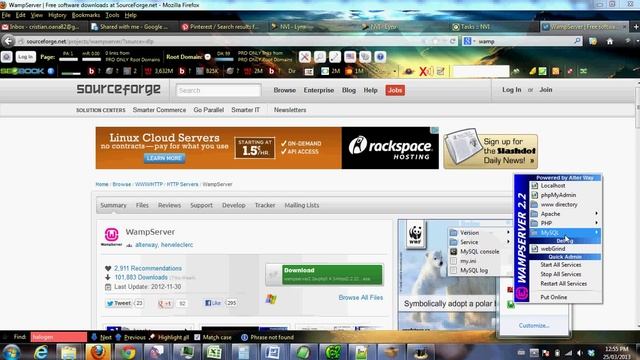Switch to the Pinterest search results tab
This screenshot has width=640, height=360.
224,27
